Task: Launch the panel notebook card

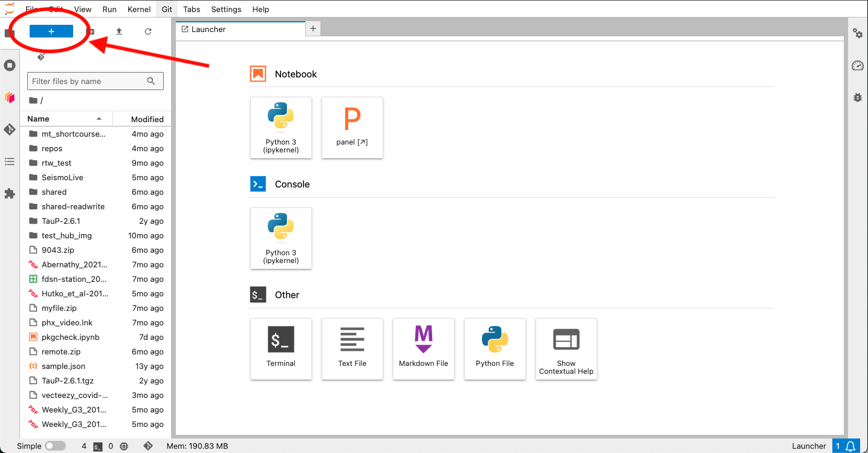Action: point(352,128)
